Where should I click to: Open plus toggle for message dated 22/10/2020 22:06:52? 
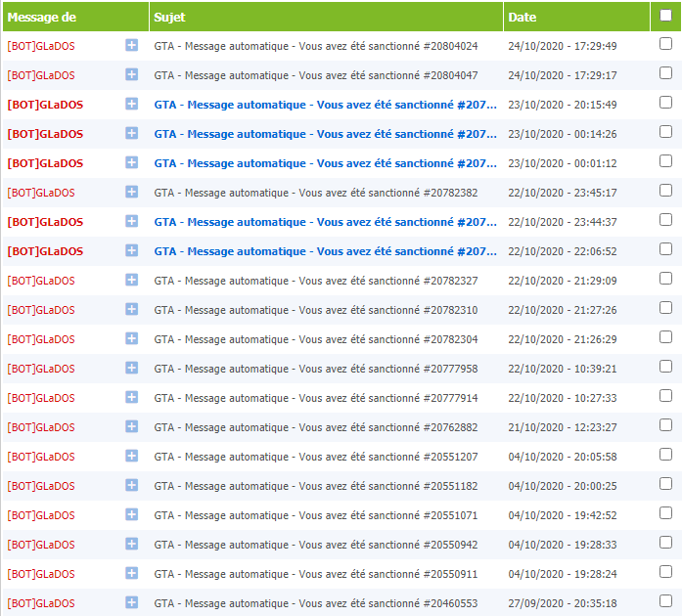(132, 250)
